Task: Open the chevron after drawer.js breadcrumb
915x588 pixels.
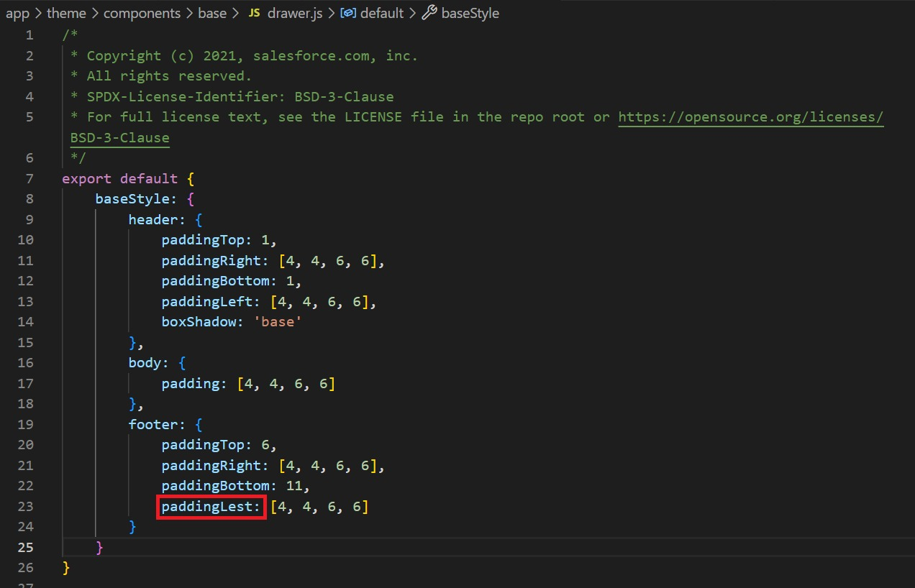Action: (329, 13)
